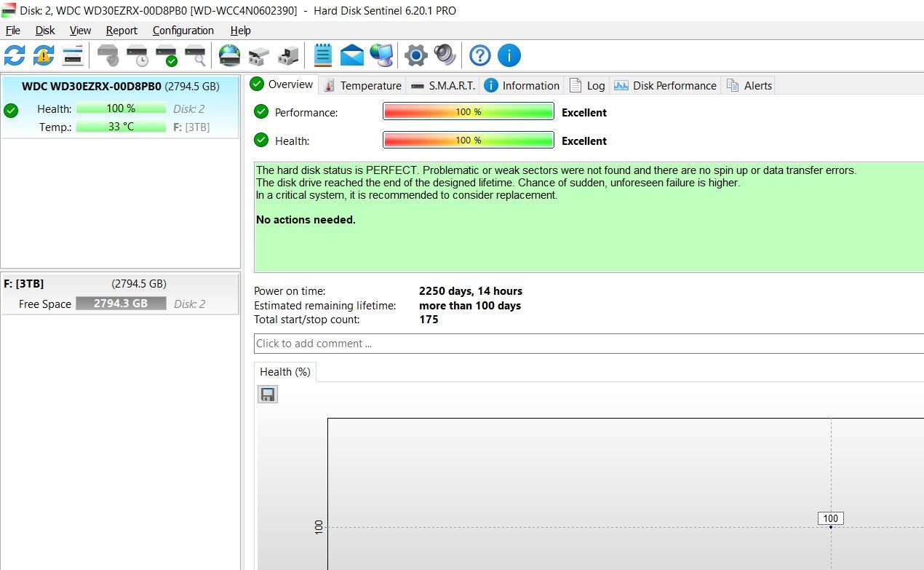
Task: Click the Free Space 2794.3 GB bar
Action: click(121, 304)
